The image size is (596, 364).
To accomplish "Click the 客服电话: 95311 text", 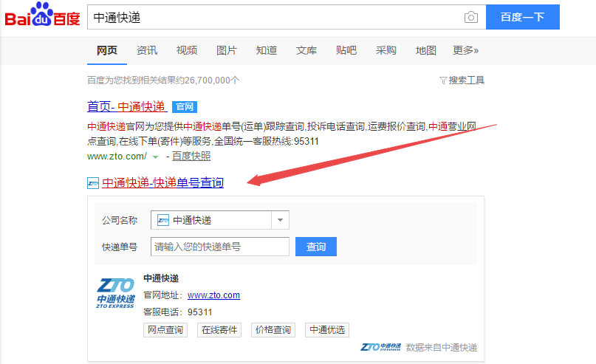I will coord(177,312).
